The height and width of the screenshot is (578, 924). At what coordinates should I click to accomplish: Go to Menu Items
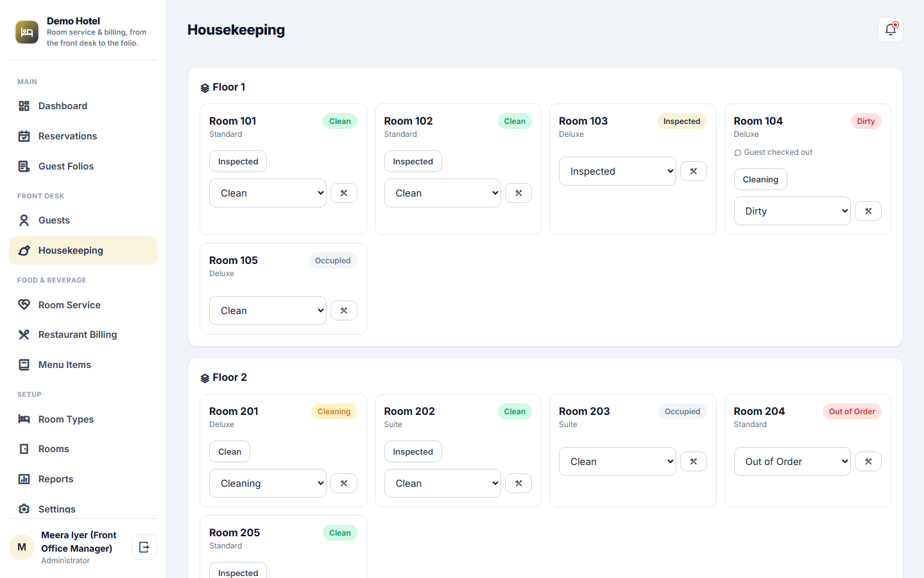tap(83, 365)
